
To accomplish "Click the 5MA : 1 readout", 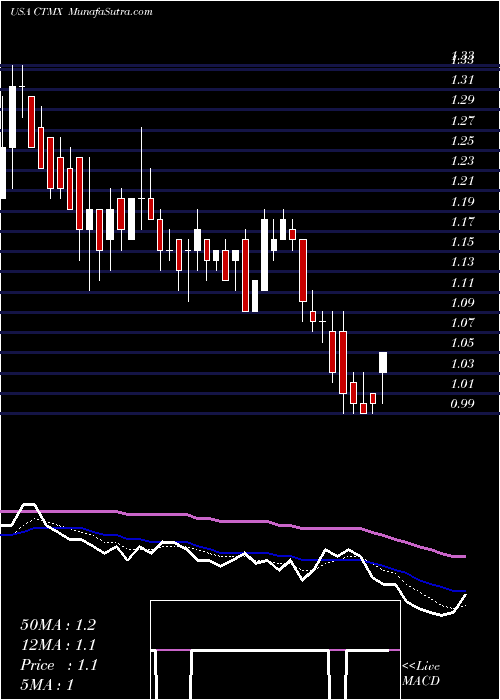I will click(x=47, y=685).
